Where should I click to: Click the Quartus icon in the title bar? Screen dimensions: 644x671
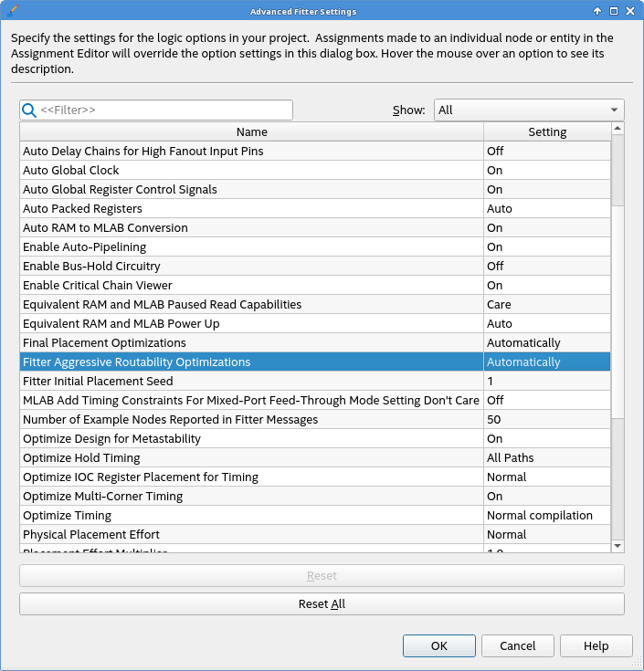click(13, 11)
